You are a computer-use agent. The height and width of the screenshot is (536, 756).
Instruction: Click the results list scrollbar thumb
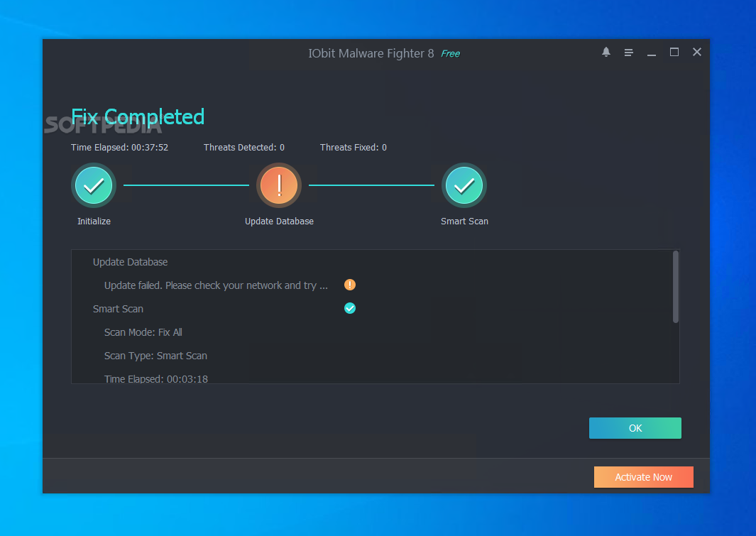676,287
